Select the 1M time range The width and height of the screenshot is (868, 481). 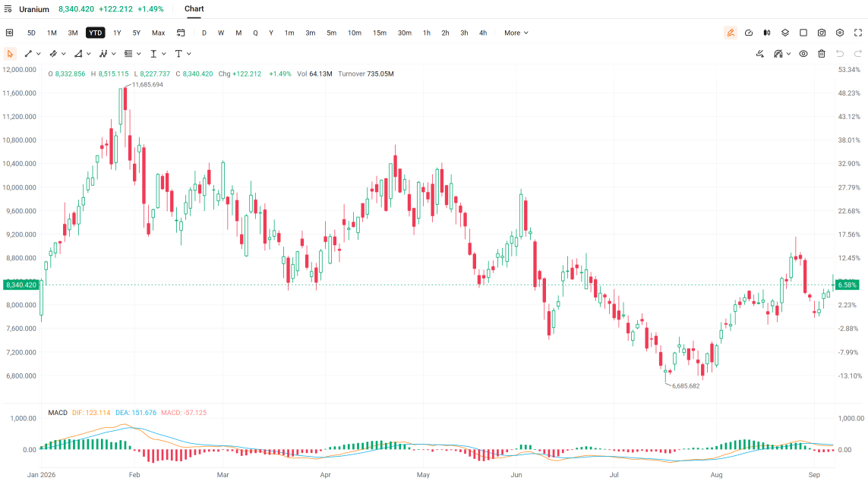click(x=52, y=33)
